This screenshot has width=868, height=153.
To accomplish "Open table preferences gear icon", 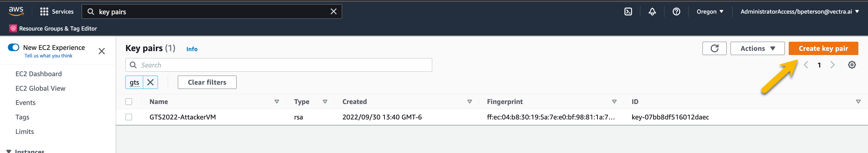I will tap(851, 65).
